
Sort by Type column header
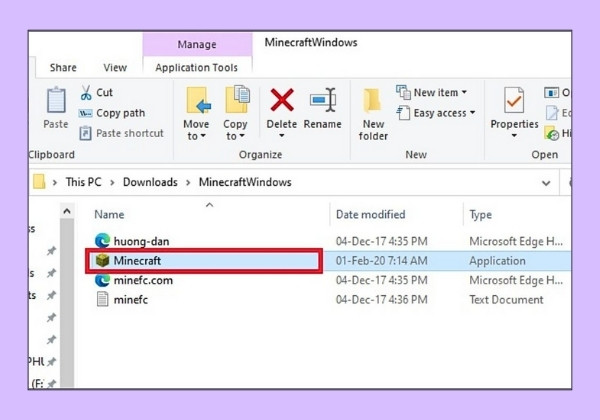click(481, 215)
